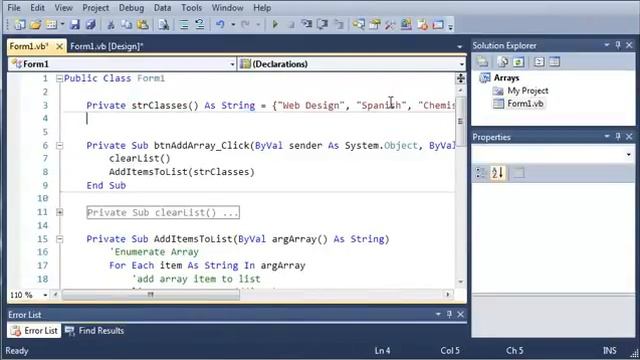Open the active documents list dropdown
The width and height of the screenshot is (640, 360).
(x=460, y=47)
